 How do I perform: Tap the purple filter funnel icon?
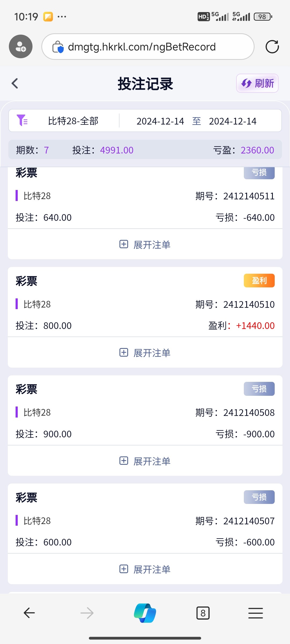coord(22,120)
